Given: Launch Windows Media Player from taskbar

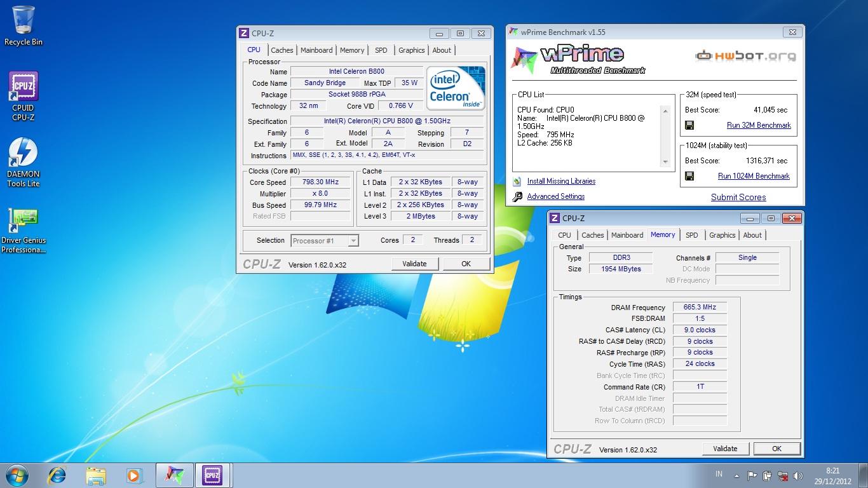Looking at the screenshot, I should [134, 475].
